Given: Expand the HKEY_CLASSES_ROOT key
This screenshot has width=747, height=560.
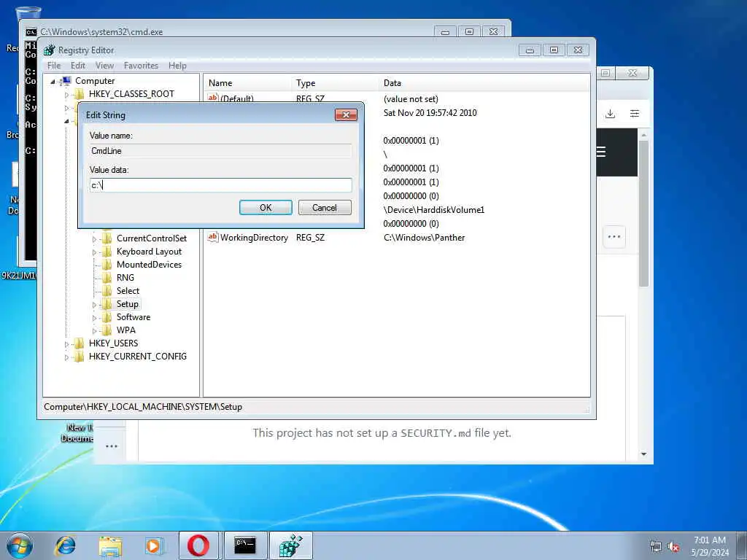Looking at the screenshot, I should click(66, 95).
